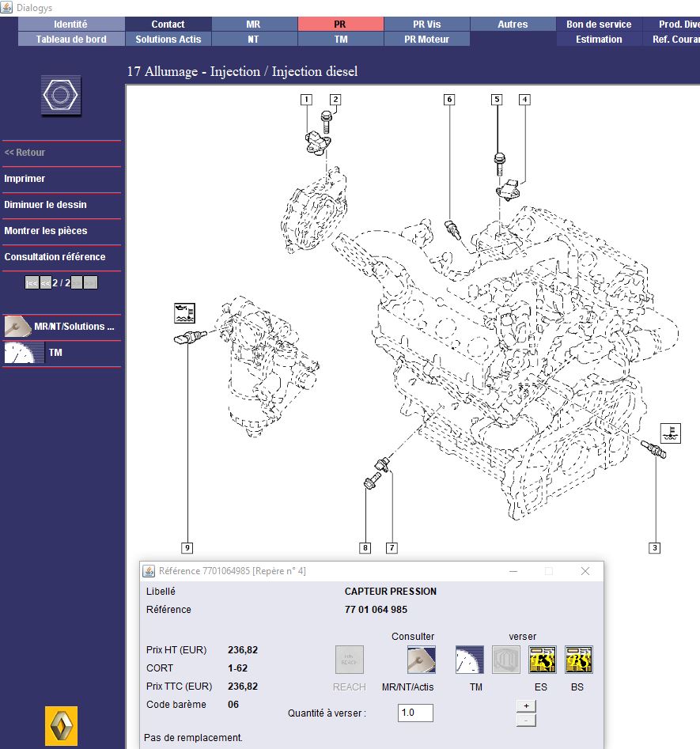Click the Quantité à verser input field
Image resolution: width=700 pixels, height=749 pixels.
[x=415, y=713]
